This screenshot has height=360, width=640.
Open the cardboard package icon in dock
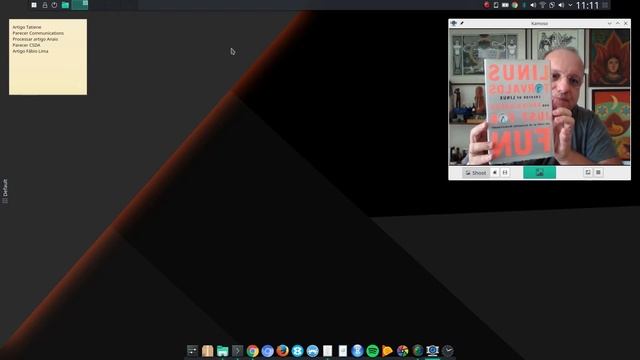tap(207, 351)
